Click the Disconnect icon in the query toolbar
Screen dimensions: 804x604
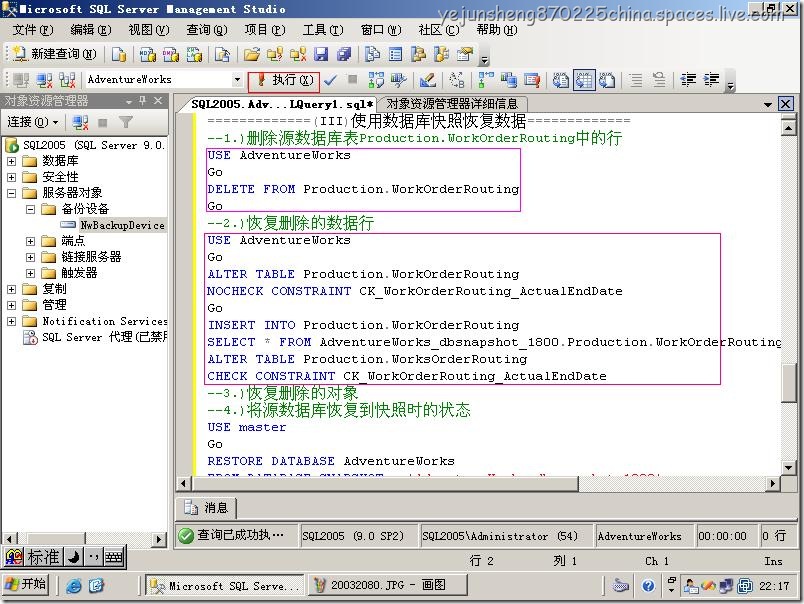pos(44,80)
